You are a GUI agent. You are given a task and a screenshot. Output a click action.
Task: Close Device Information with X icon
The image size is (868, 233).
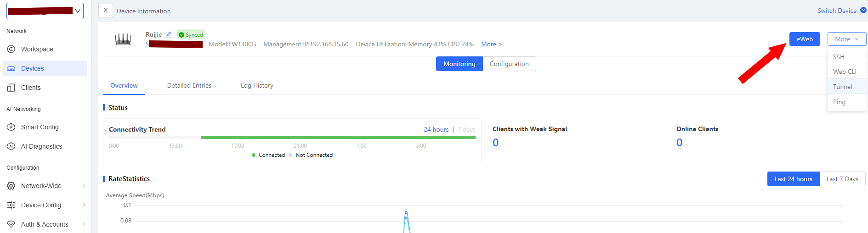pos(106,11)
